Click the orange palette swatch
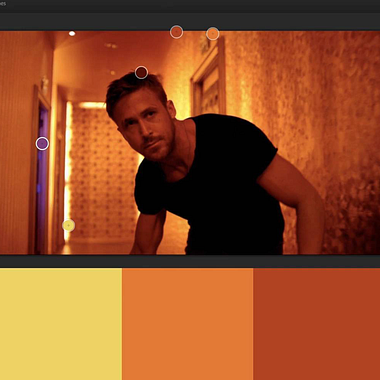The image size is (380, 380). [188, 324]
